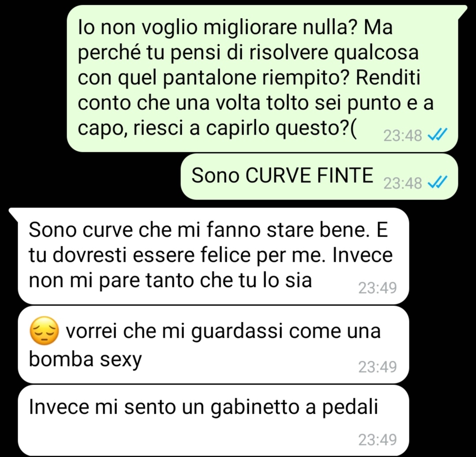The height and width of the screenshot is (457, 476).
Task: Select the message 'Sono curve che mi fanno stare bene'
Action: pos(214,256)
